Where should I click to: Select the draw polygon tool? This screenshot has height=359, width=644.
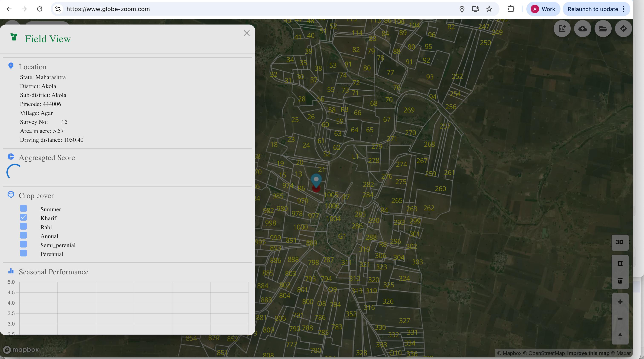(620, 263)
